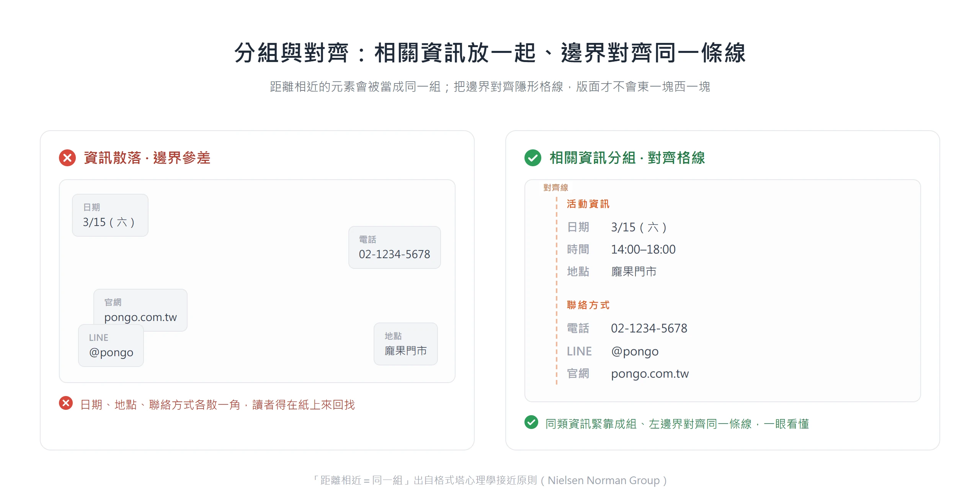Click the red X icon before 日期、地點、聯絡方式各散一角
Viewport: 980px width, 496px height.
(66, 403)
